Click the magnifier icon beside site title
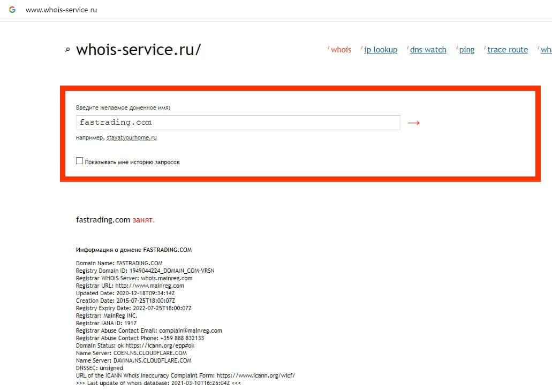This screenshot has height=392, width=552. click(67, 50)
